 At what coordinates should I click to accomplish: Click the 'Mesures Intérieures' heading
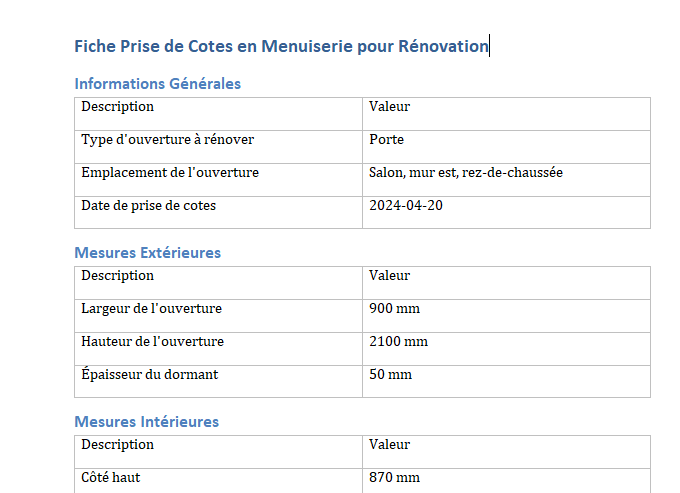click(x=147, y=422)
